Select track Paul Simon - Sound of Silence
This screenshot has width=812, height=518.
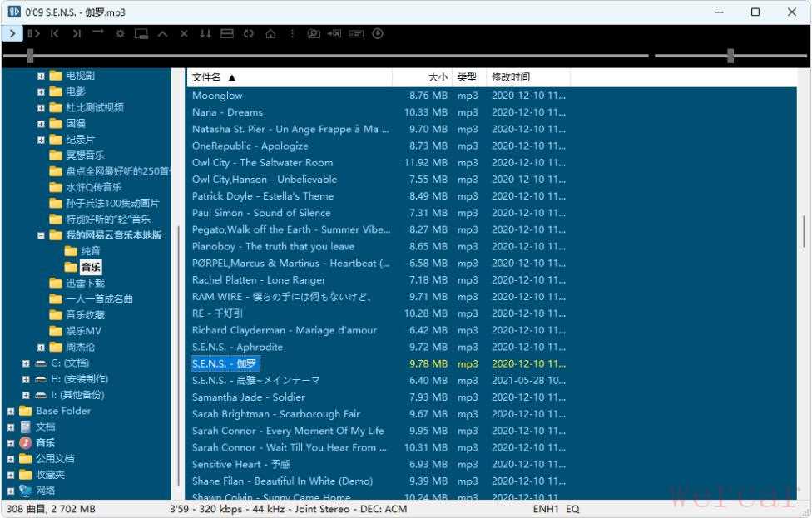click(260, 213)
